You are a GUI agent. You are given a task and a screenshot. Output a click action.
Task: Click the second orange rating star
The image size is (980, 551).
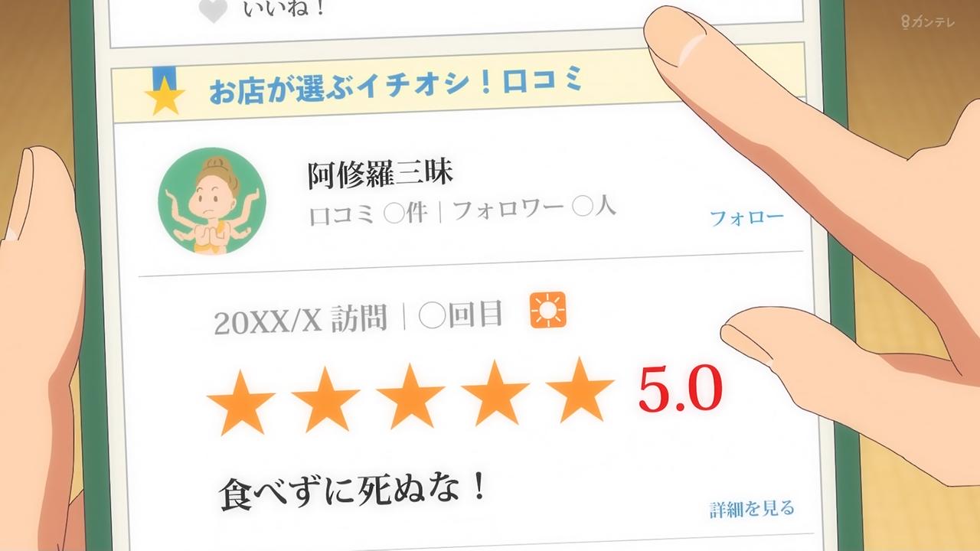325,399
